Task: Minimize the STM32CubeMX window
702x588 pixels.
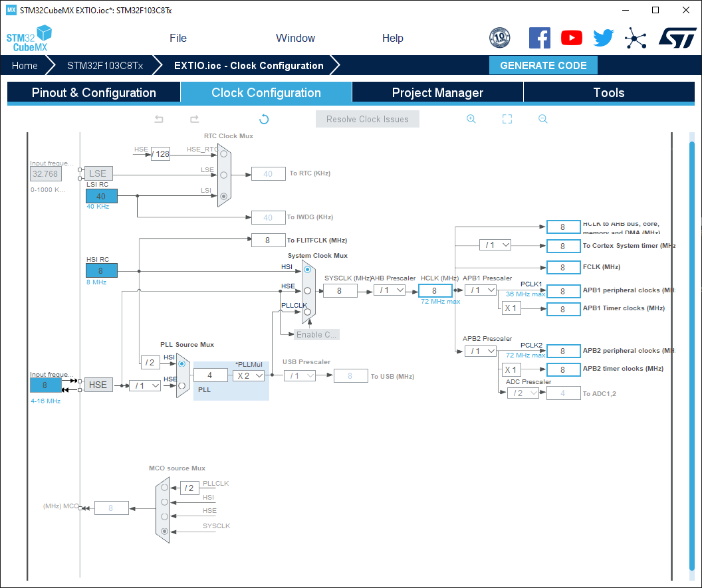Action: [626, 10]
